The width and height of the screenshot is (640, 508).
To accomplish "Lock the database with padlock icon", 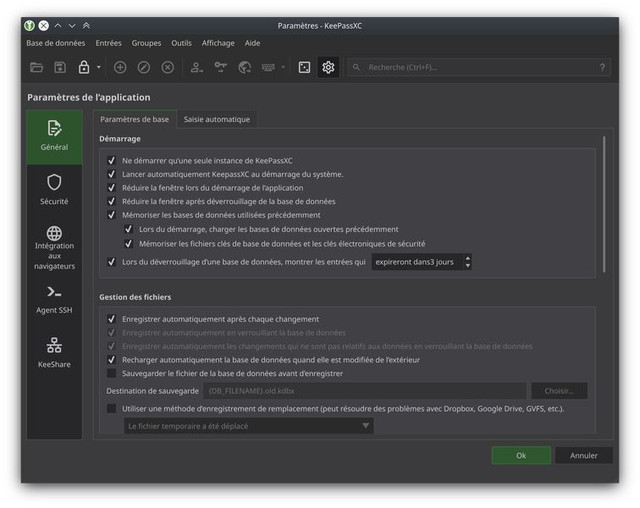I will point(84,67).
